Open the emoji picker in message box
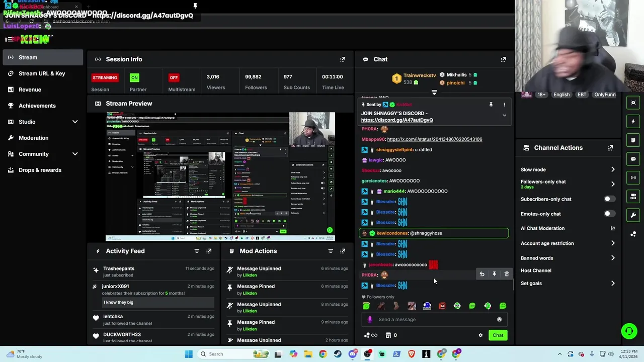The height and width of the screenshot is (362, 644). point(499,319)
